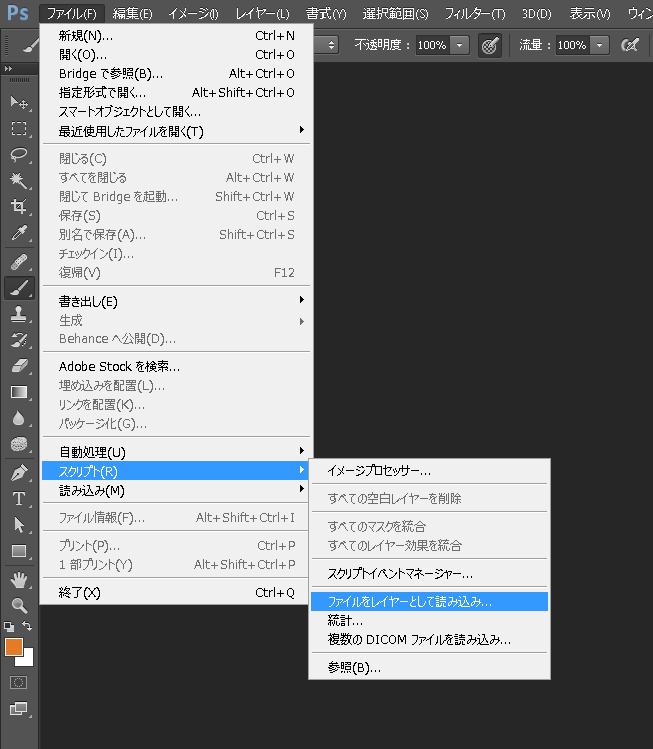The height and width of the screenshot is (749, 653).
Task: Select the Path Selection tool
Action: click(x=19, y=525)
